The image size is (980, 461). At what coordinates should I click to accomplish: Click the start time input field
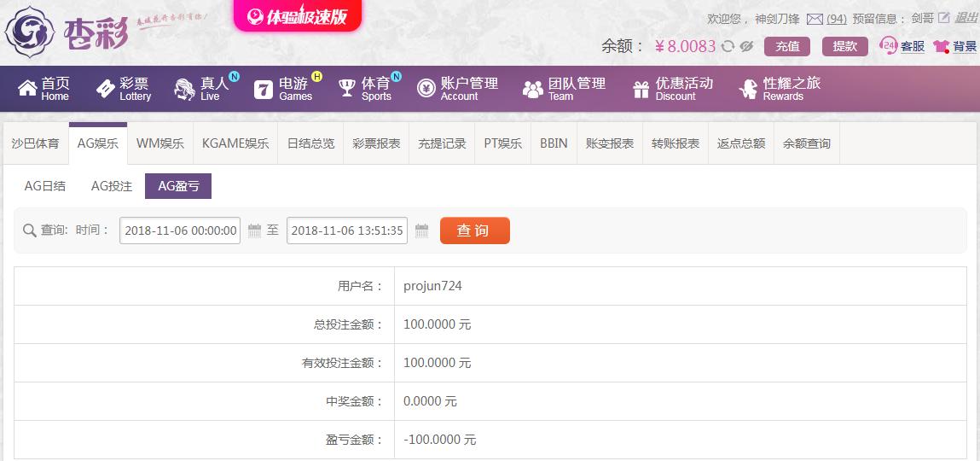(180, 230)
